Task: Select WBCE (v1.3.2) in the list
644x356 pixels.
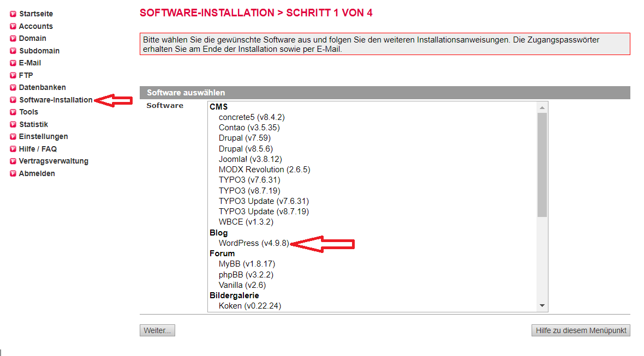Action: pos(246,222)
